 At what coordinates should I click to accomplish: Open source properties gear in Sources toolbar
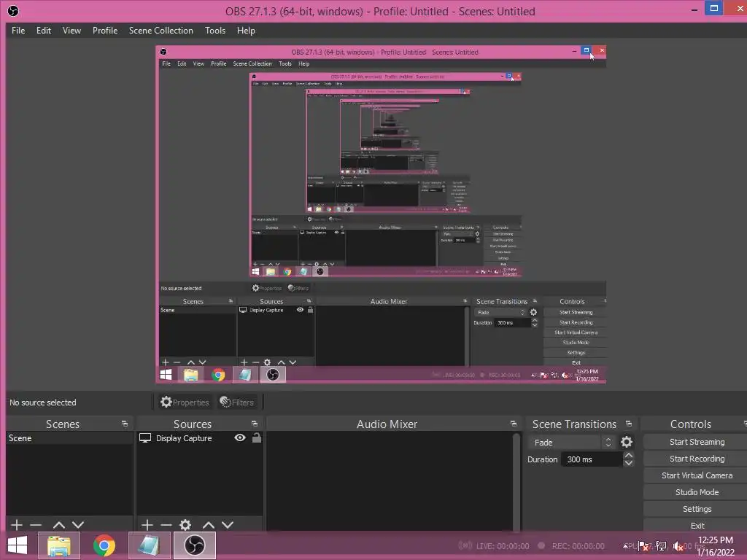(x=185, y=525)
